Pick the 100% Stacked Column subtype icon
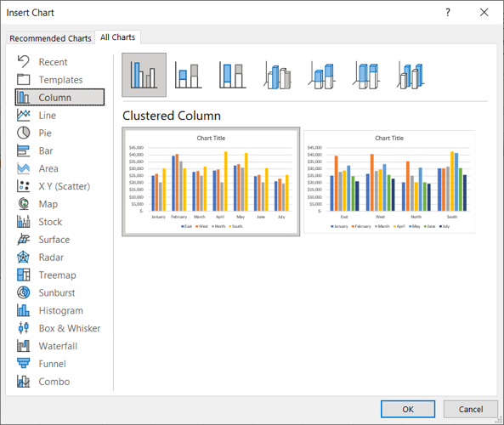 233,75
